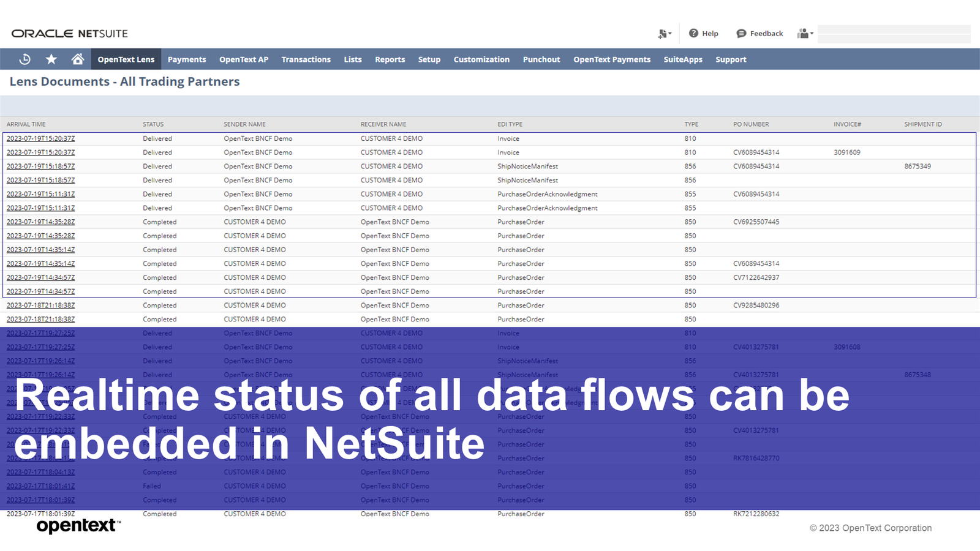Select PO number CV6925507445

(x=756, y=222)
